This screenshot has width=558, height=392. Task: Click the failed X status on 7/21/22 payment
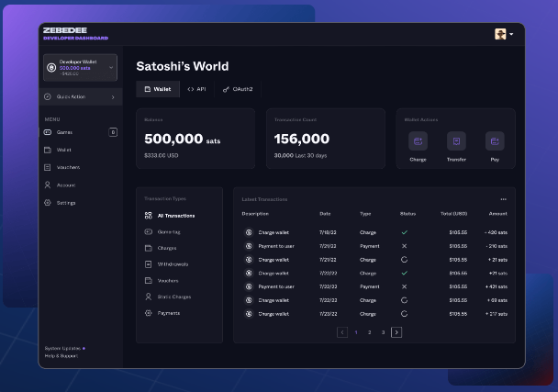(404, 246)
